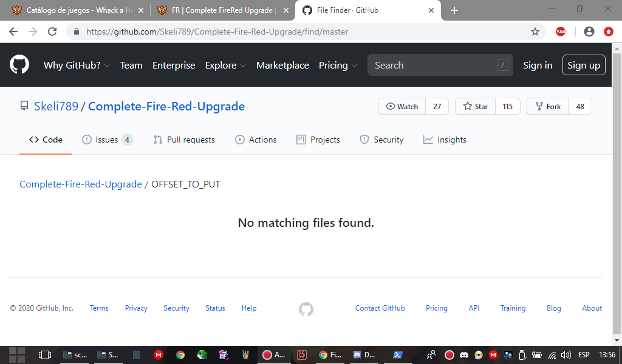Viewport: 622px width, 364px height.
Task: Bookmark this page with the star icon
Action: tap(535, 32)
